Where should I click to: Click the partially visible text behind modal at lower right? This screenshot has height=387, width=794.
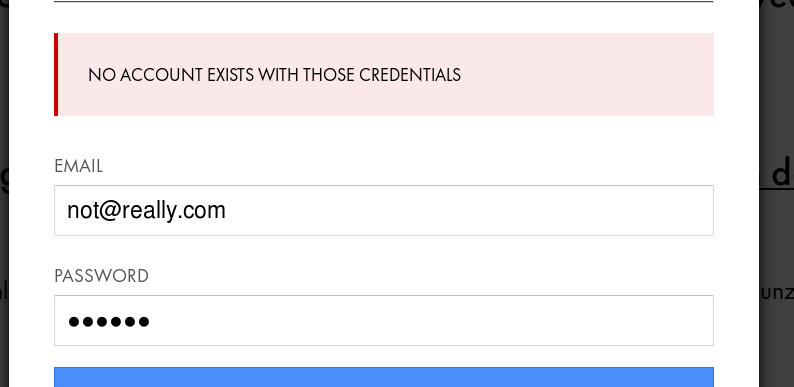pyautogui.click(x=777, y=293)
